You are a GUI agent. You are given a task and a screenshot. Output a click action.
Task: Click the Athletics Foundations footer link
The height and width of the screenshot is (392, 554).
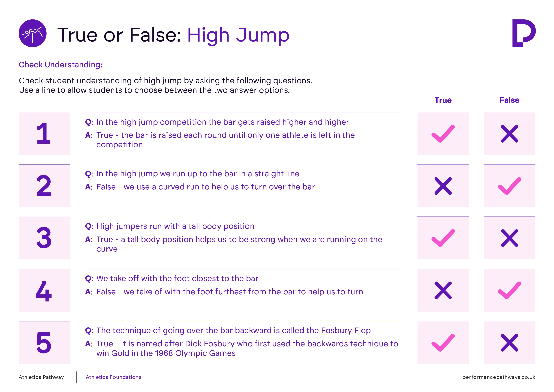tap(113, 377)
